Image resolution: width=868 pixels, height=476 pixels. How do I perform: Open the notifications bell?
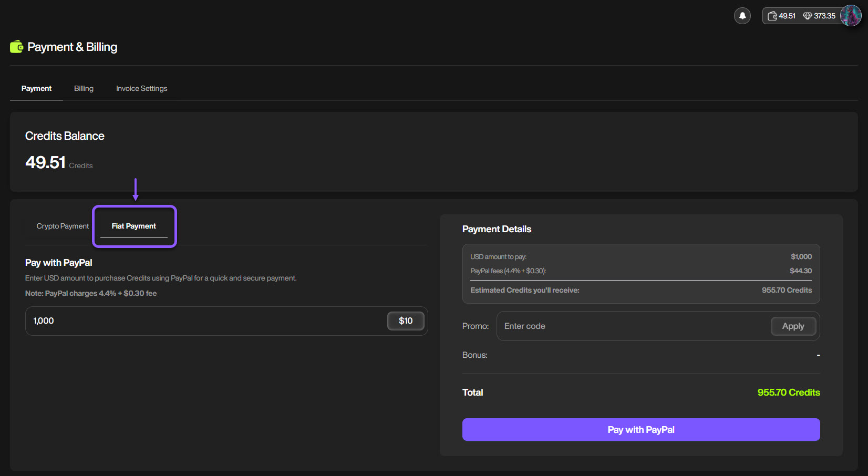pos(742,16)
